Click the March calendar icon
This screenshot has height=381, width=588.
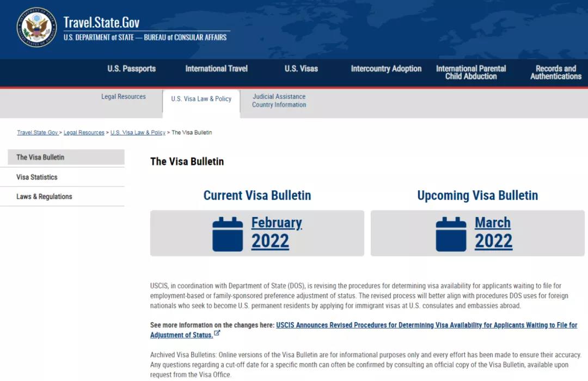[x=451, y=234]
